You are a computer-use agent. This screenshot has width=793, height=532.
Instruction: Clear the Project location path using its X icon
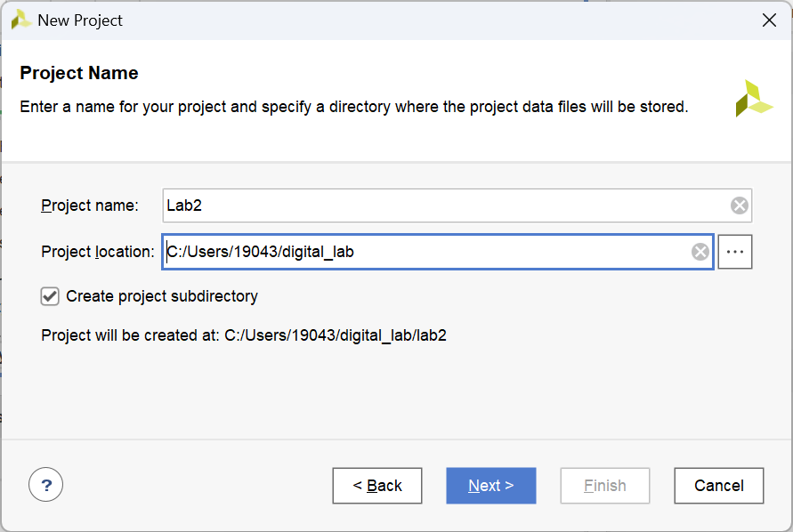coord(700,252)
